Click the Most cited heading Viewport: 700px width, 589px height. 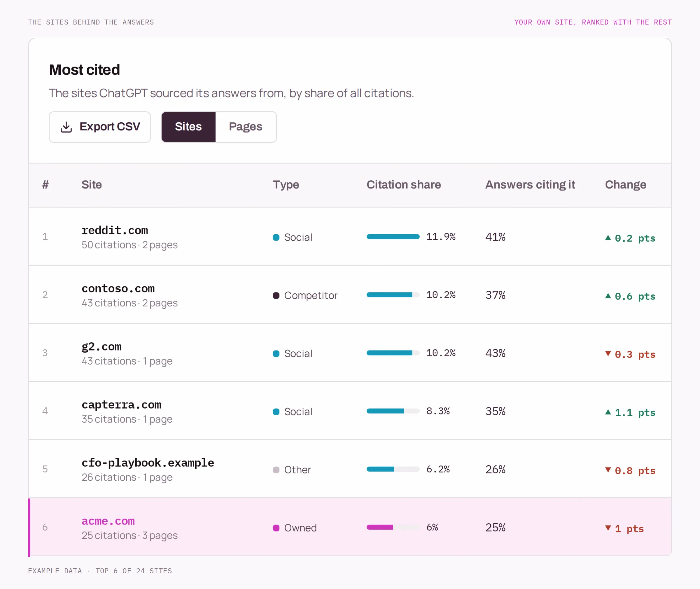[84, 70]
